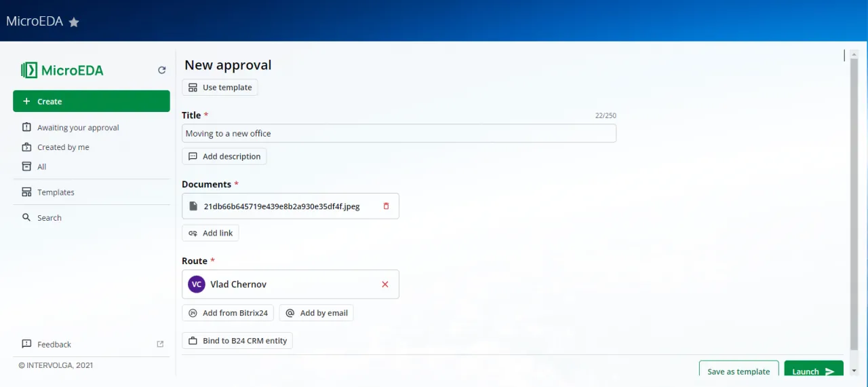
Task: Click Add link under Documents
Action: tap(210, 233)
